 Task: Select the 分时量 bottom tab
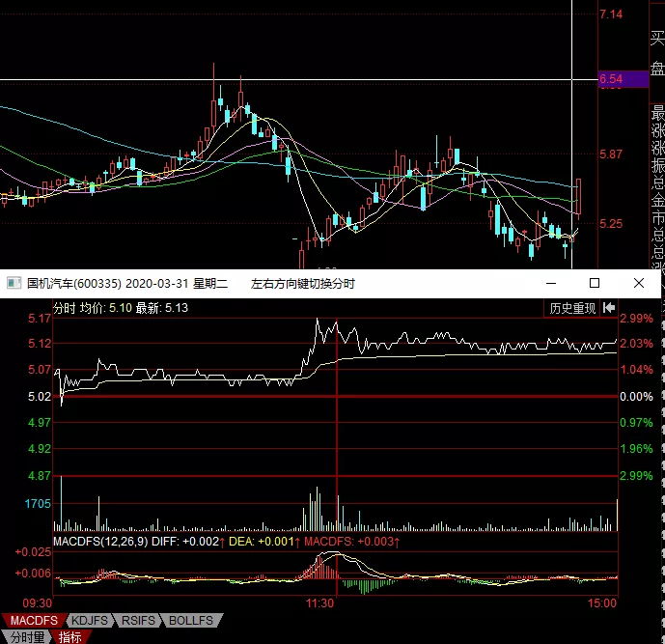point(27,637)
